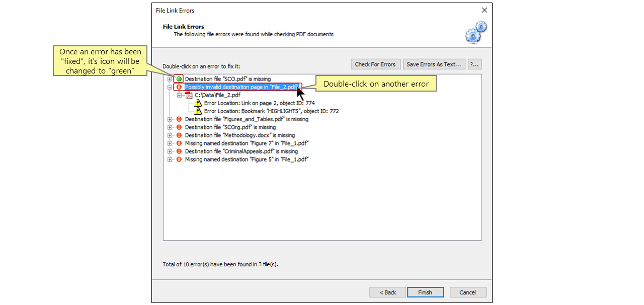Click the gears graphic in the dialog header

click(x=475, y=32)
